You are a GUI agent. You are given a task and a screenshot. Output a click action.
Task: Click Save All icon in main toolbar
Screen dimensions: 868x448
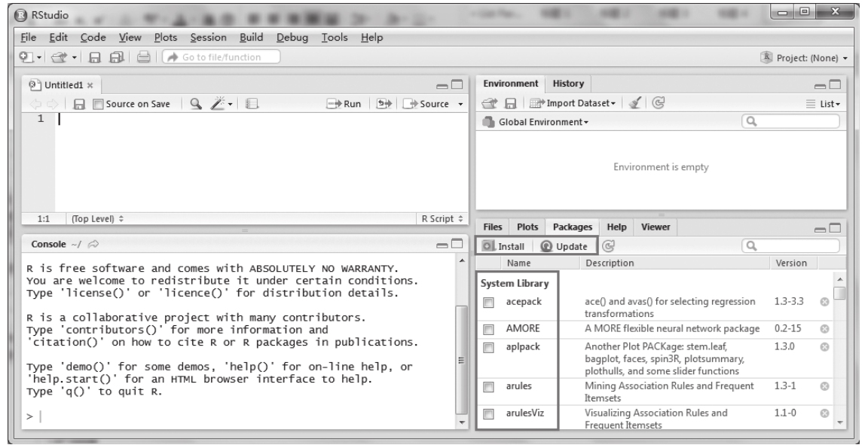[117, 57]
